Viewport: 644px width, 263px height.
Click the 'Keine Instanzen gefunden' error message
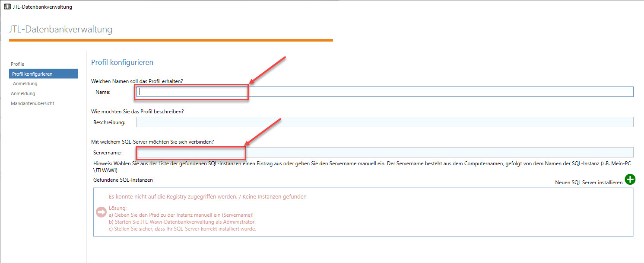coord(208,196)
